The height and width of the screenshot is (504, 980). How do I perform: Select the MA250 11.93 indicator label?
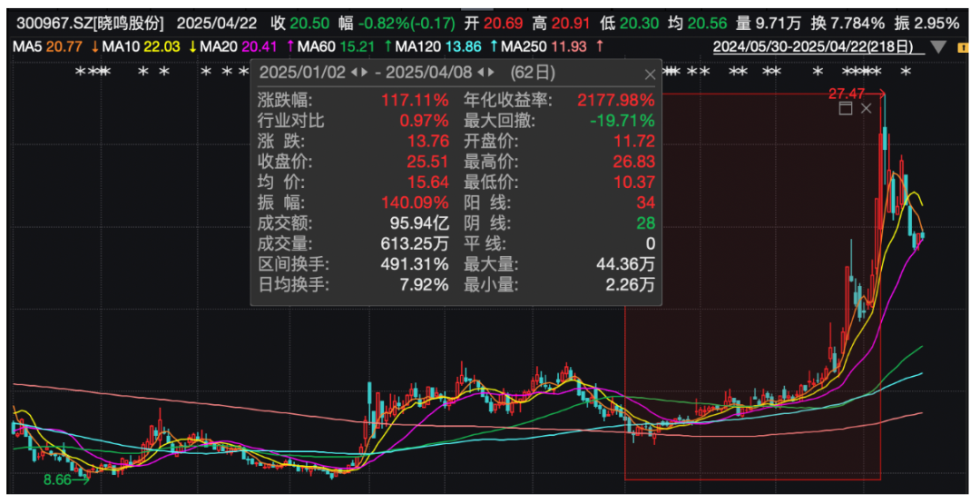click(x=544, y=46)
